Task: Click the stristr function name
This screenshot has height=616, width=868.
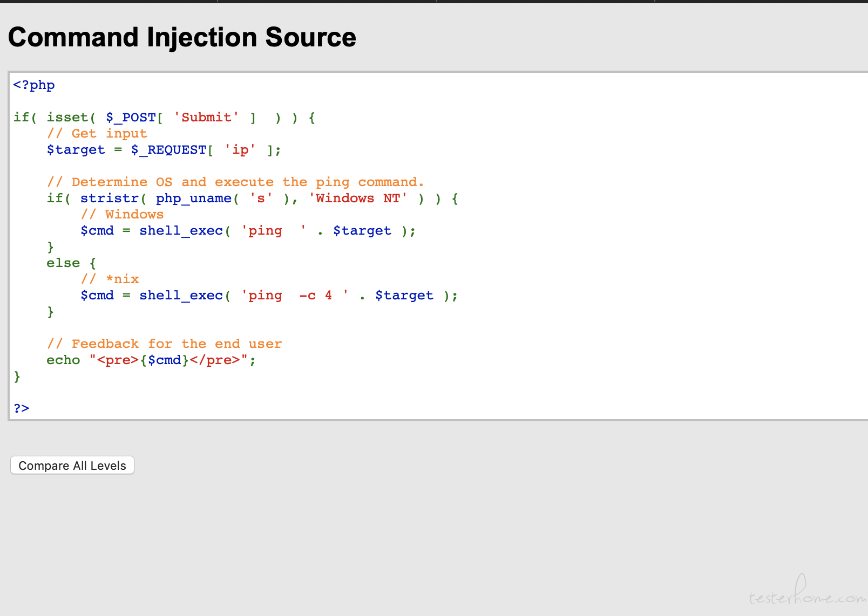Action: click(x=110, y=199)
